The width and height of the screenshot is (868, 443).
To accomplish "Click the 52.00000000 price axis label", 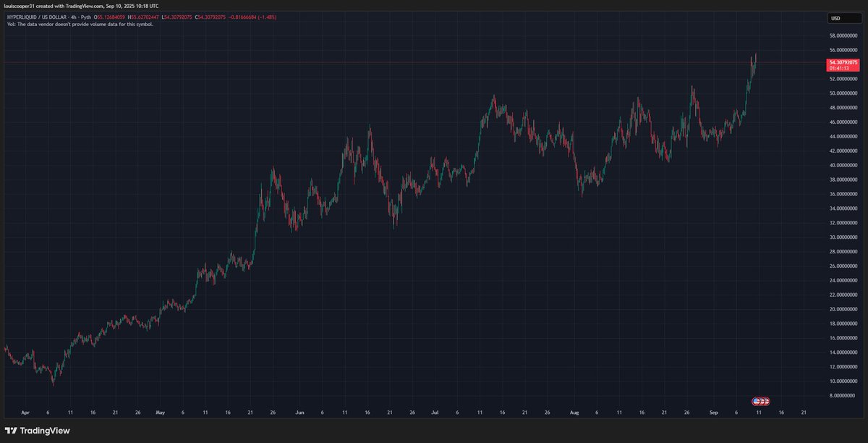I will tap(843, 78).
